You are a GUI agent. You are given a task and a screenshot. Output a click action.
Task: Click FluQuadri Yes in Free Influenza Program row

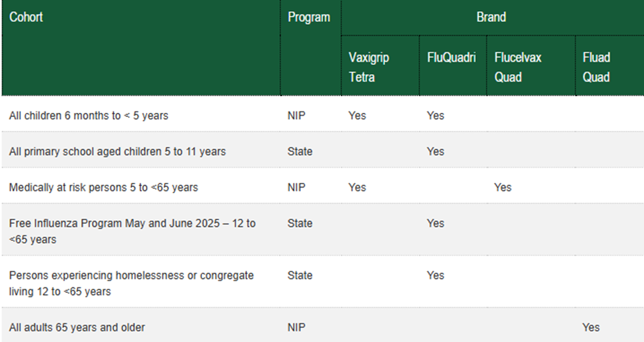[x=436, y=224]
